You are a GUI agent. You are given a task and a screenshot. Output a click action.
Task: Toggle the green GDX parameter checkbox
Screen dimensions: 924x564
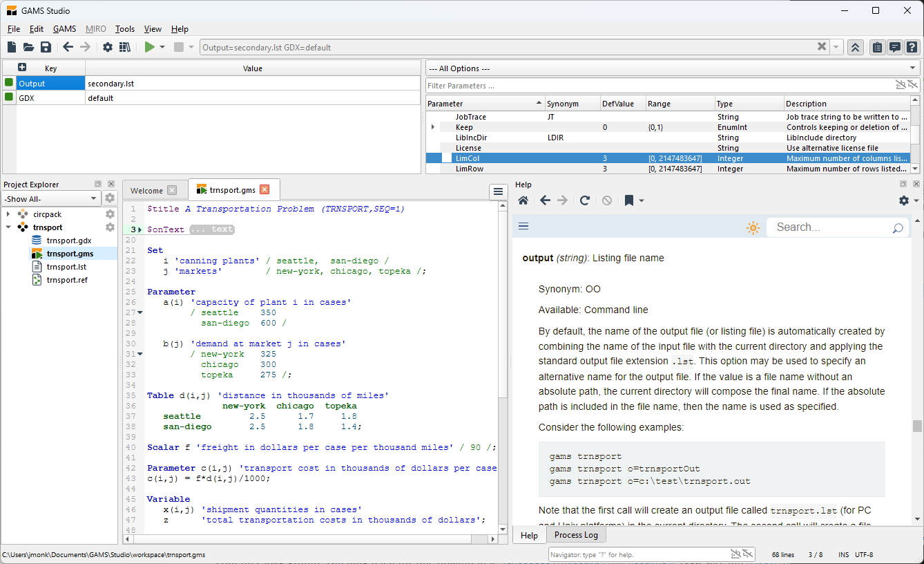[9, 98]
